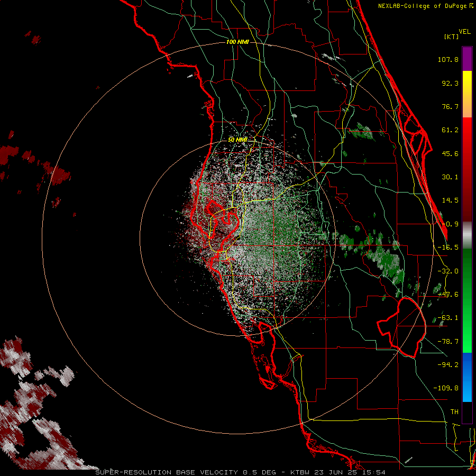The image size is (476, 476).
Task: Click the Super-Resolution Base Velocity caption text
Action: 240,472
